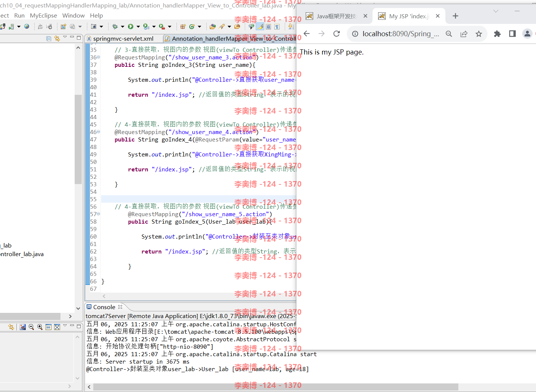The image size is (536, 392).
Task: Switch to Annotation_handlerMapper_View_to_Controller editor tab
Action: 230,38
